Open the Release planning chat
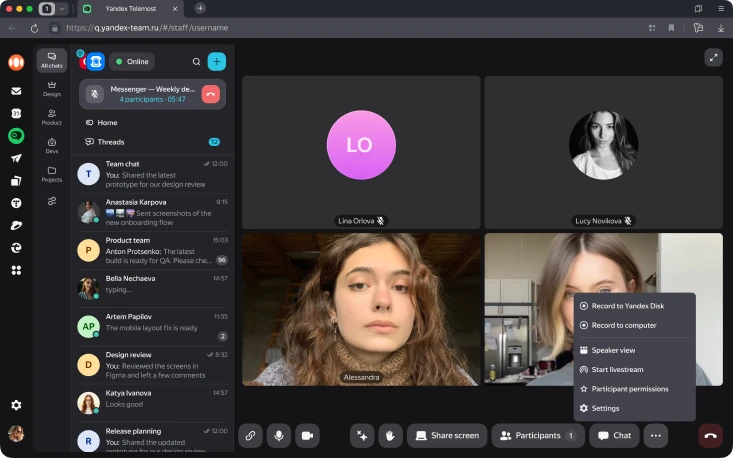733x458 pixels. [152, 438]
